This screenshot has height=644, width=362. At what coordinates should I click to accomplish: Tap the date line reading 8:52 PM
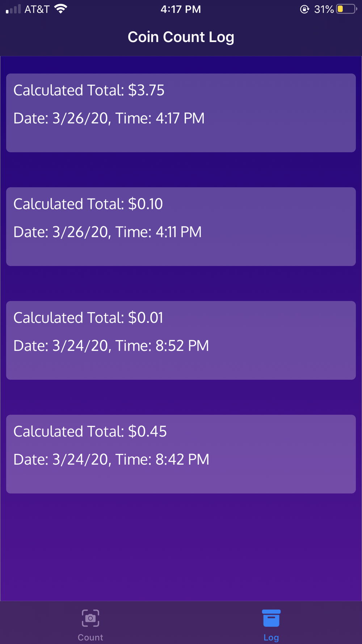coord(111,346)
